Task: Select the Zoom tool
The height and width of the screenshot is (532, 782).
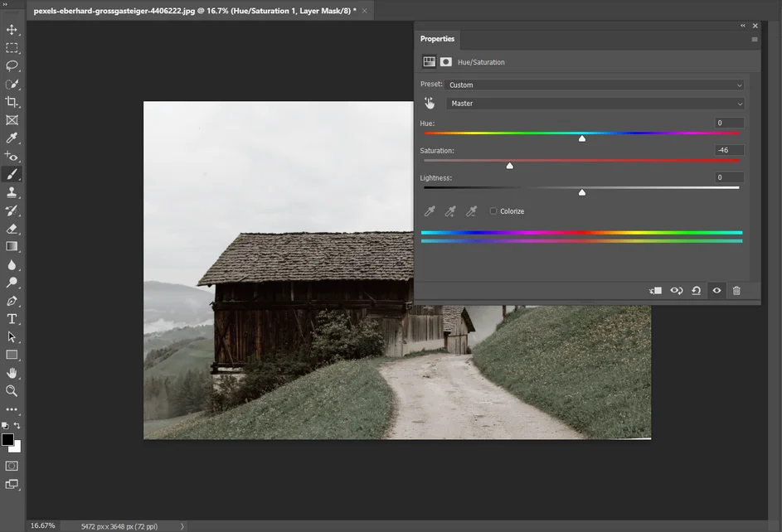Action: coord(12,391)
